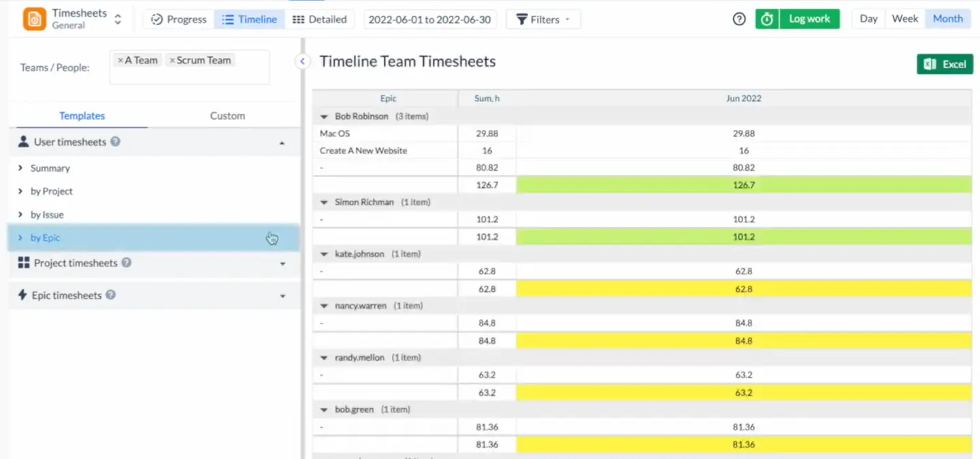Expand the Project timesheets section

click(283, 264)
